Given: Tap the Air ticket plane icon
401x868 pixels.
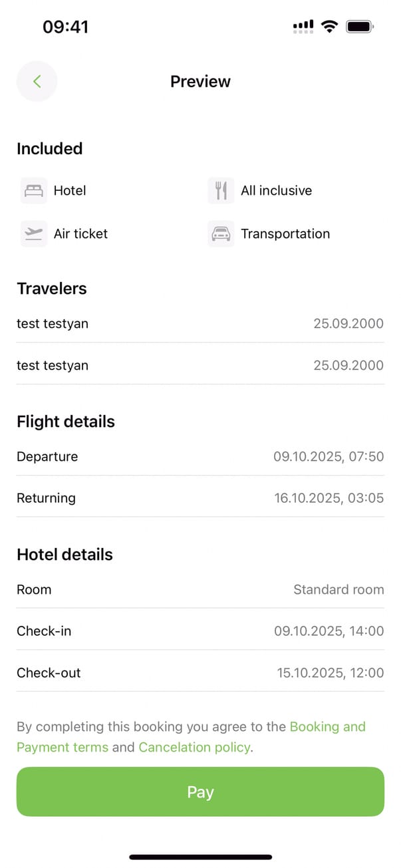Looking at the screenshot, I should [34, 233].
